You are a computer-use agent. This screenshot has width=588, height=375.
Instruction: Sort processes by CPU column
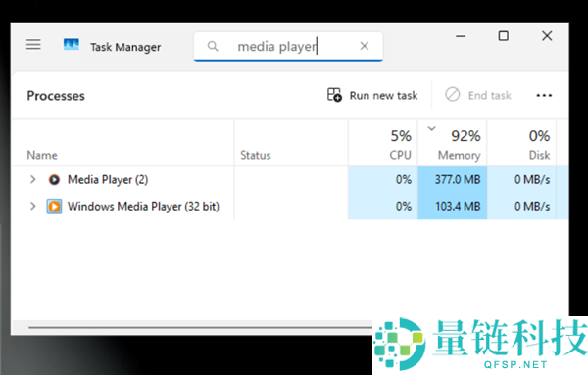tap(383, 143)
